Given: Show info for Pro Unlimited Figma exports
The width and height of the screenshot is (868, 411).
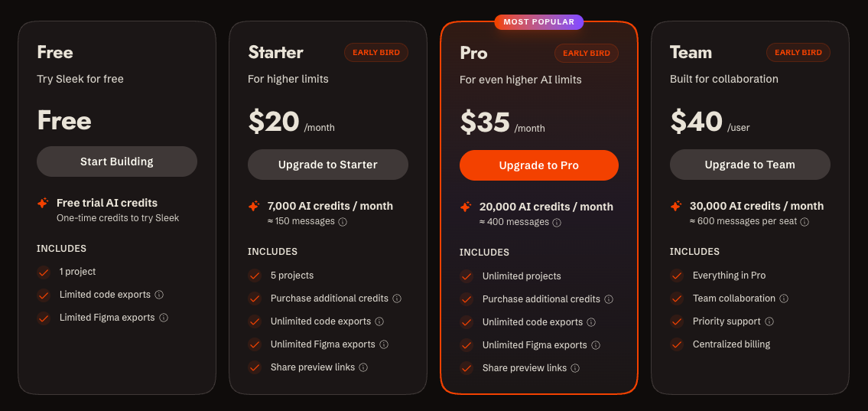Looking at the screenshot, I should pos(596,345).
